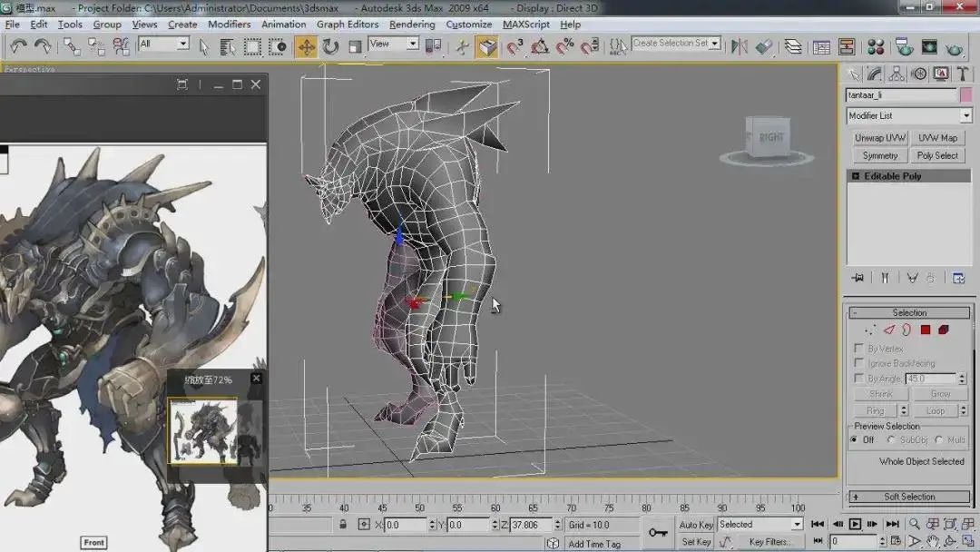Switch to Element sub-object level
This screenshot has width=980, height=552.
click(944, 330)
